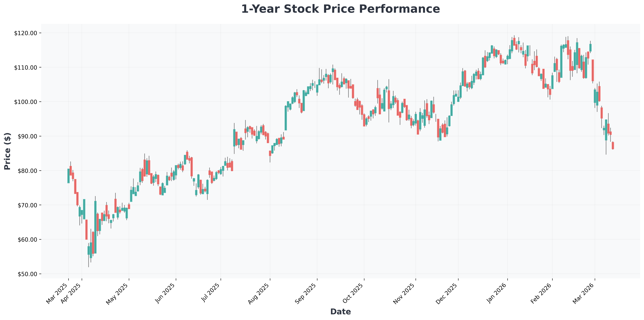Screen dimensions: 644x320
Task: Click the Nov 2025 date label
Action: (404, 294)
